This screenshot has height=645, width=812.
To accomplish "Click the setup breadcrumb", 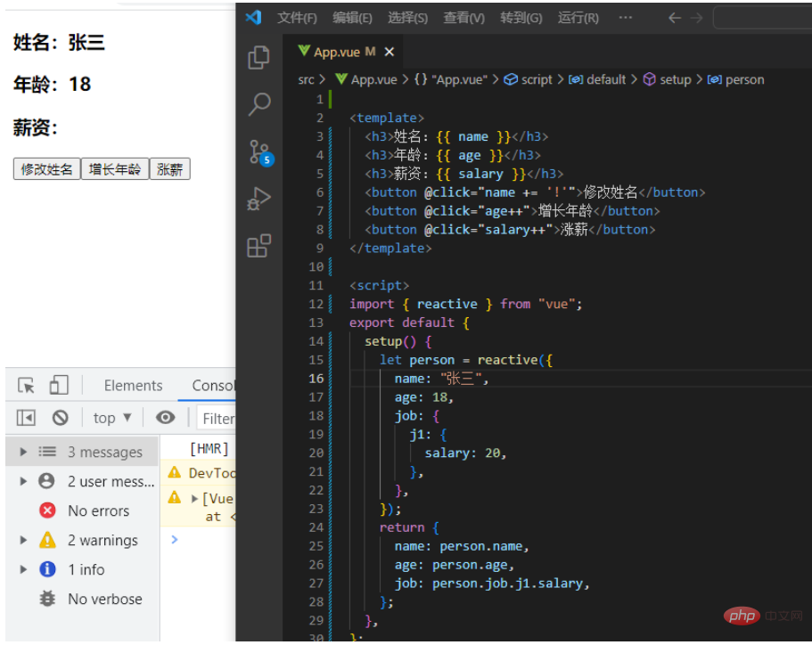I will (668, 79).
